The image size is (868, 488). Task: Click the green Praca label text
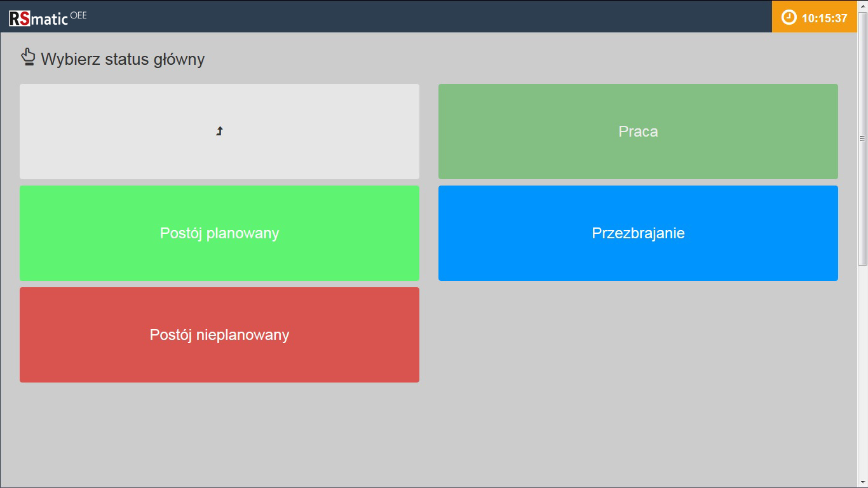point(638,132)
